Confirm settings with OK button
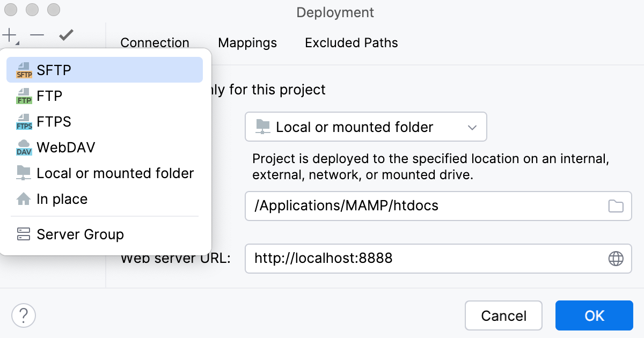644x338 pixels. pyautogui.click(x=594, y=315)
